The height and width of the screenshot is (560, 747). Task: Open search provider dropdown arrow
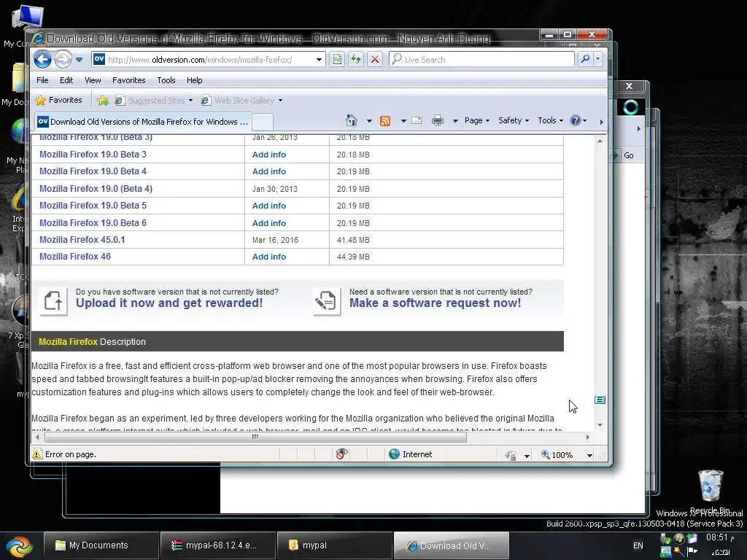597,59
